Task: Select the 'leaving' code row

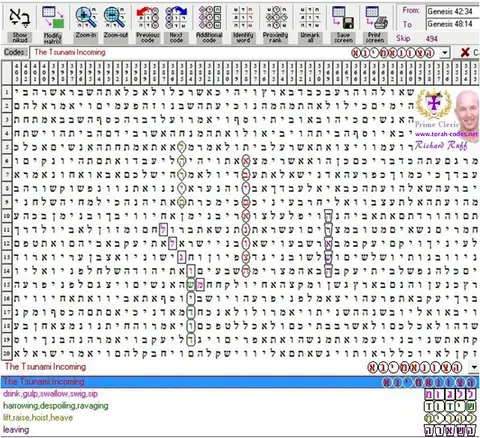Action: click(x=240, y=430)
